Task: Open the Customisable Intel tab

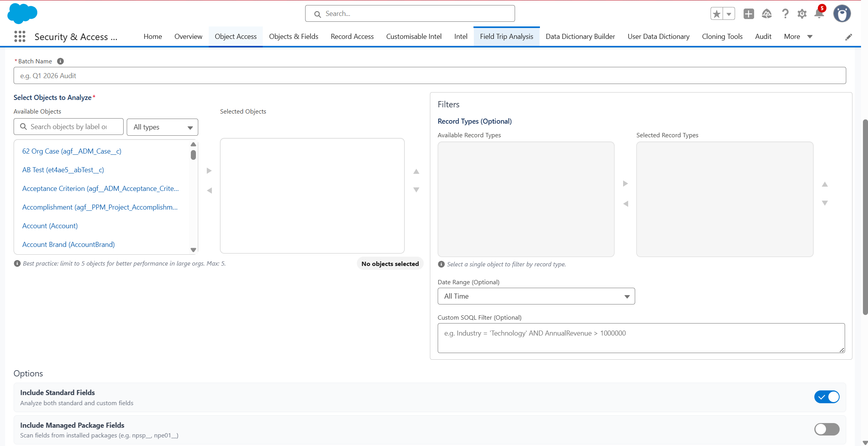Action: click(x=414, y=37)
